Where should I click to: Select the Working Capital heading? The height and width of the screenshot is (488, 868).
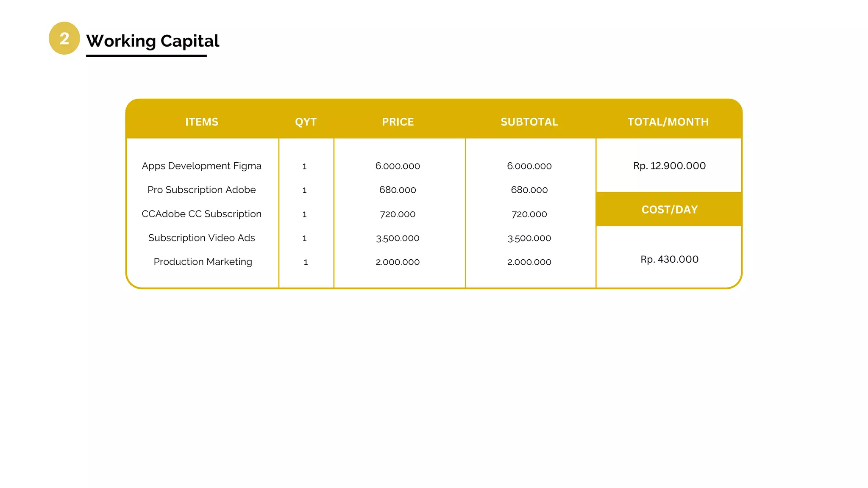click(153, 41)
